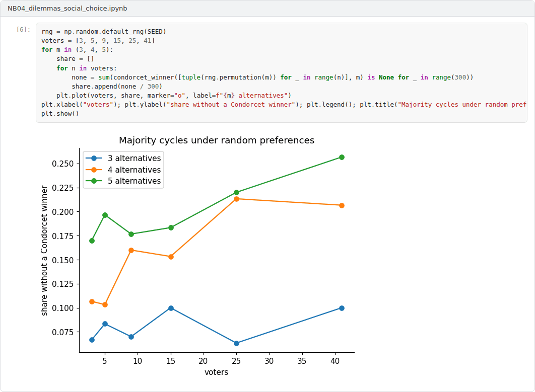535x392 pixels.
Task: Click the green data point at 41 voters
Action: (342, 158)
